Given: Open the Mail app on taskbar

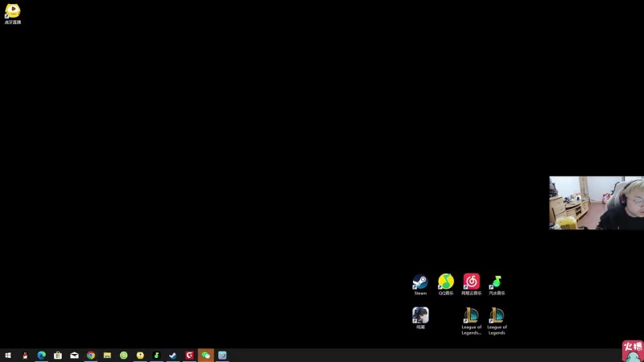Looking at the screenshot, I should (74, 355).
